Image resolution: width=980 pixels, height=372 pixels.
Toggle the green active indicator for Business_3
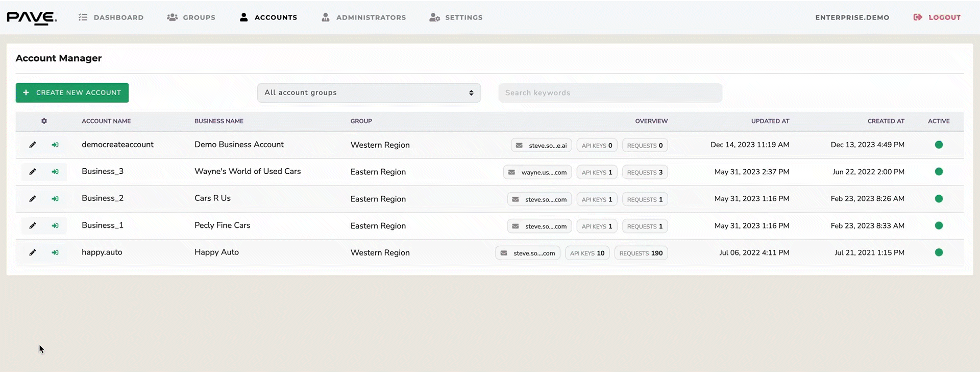point(938,172)
